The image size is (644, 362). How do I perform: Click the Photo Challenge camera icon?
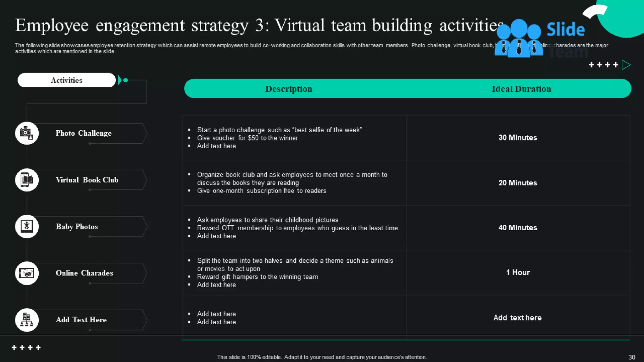point(27,133)
